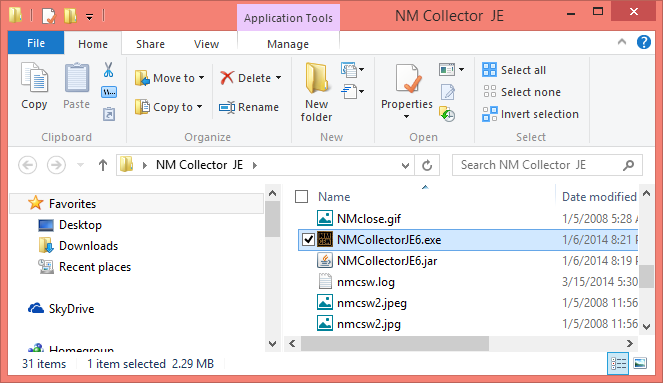Viewport: 663px width, 383px height.
Task: Expand the path arrow after NM Collector JE
Action: pyautogui.click(x=255, y=165)
